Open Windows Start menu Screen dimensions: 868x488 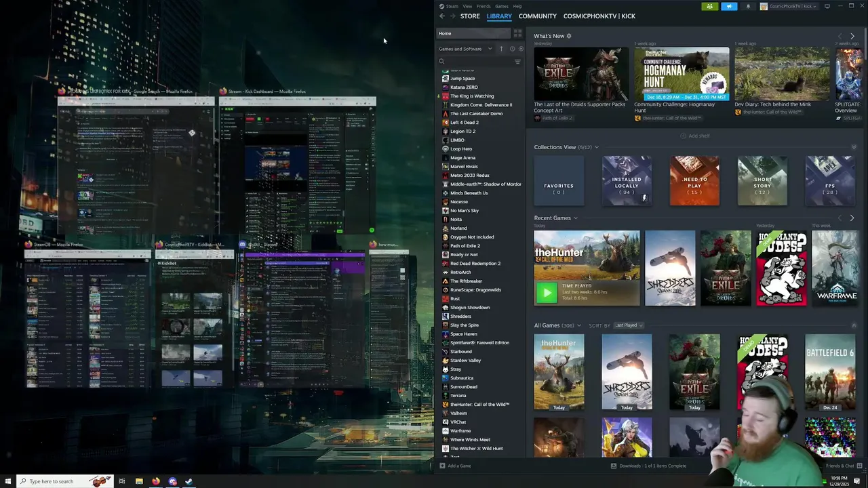pyautogui.click(x=8, y=481)
